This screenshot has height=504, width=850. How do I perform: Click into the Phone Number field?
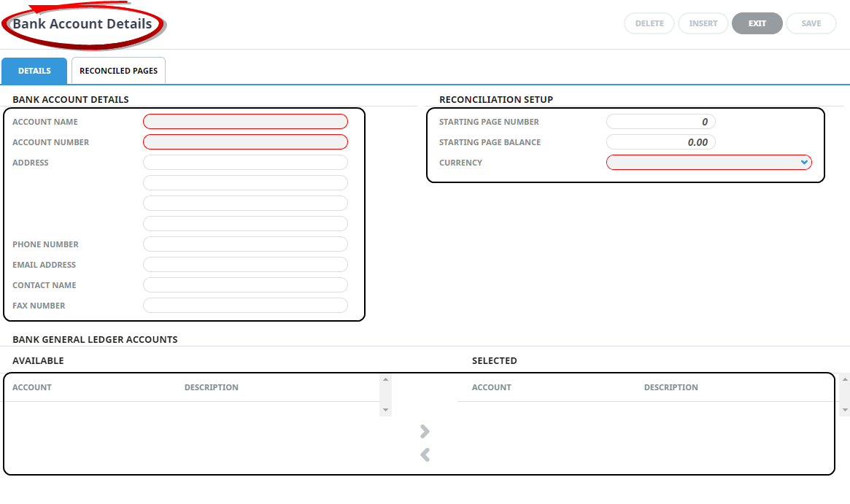pos(245,244)
